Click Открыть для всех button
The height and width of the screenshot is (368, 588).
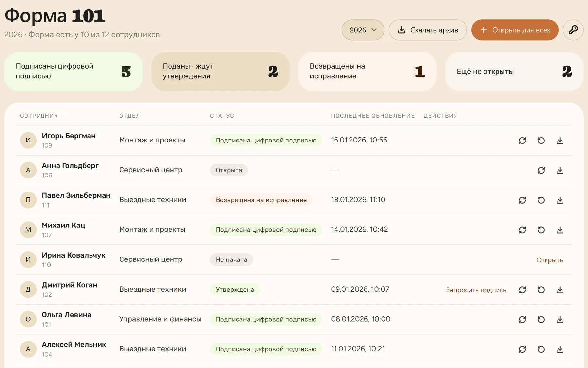[515, 30]
